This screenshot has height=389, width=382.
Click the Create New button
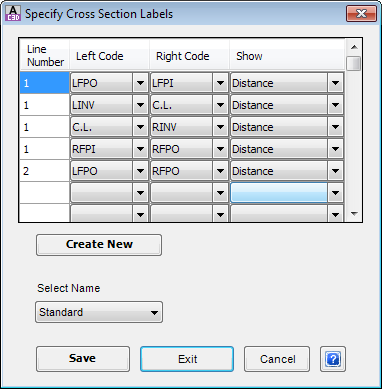tap(99, 245)
